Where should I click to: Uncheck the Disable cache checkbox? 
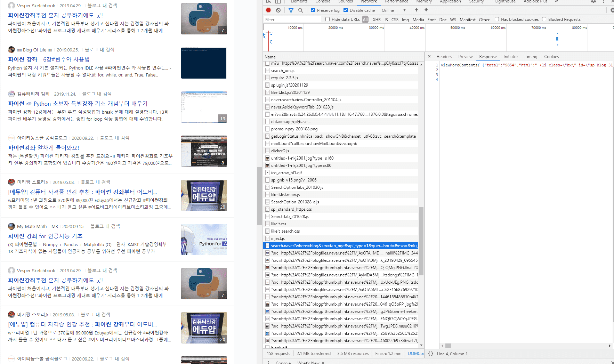[x=346, y=10]
